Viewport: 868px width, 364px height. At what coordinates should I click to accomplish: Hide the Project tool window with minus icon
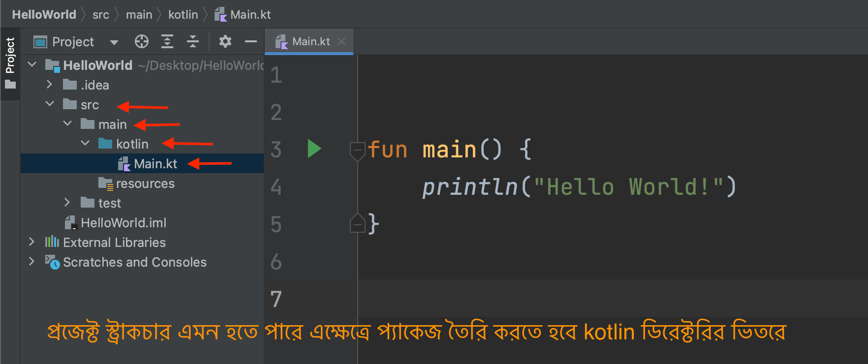tap(251, 42)
